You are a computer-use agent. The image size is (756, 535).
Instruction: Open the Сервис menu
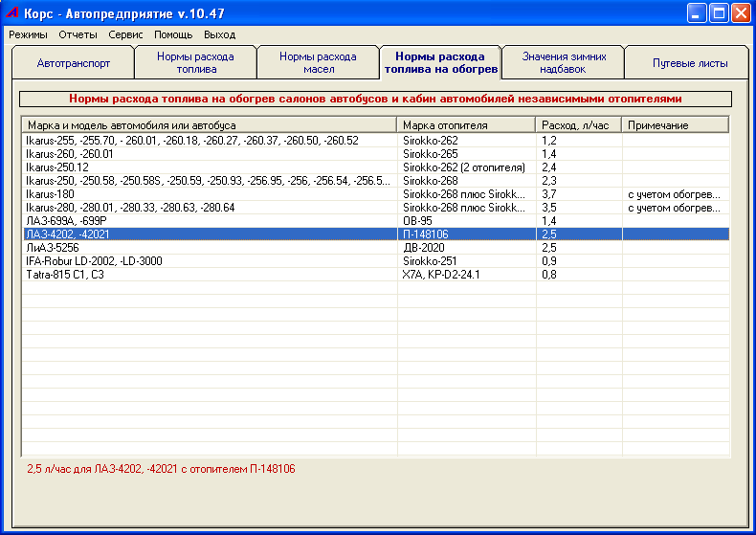[125, 34]
